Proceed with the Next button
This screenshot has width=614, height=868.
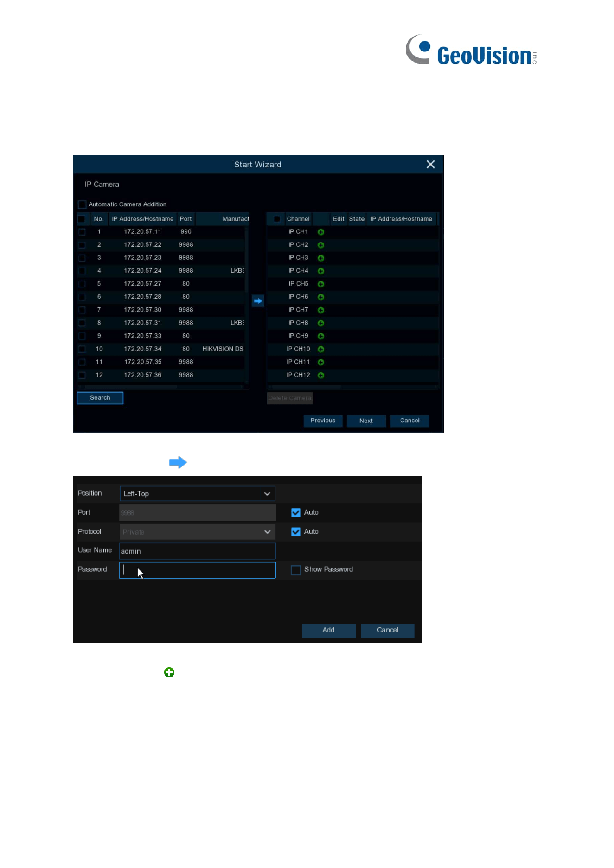point(366,421)
